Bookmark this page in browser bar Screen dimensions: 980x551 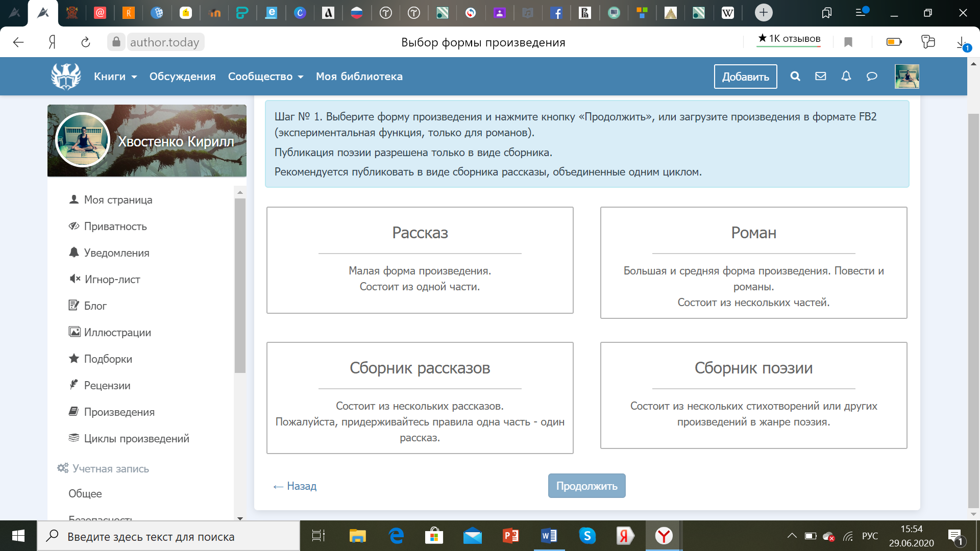(848, 42)
